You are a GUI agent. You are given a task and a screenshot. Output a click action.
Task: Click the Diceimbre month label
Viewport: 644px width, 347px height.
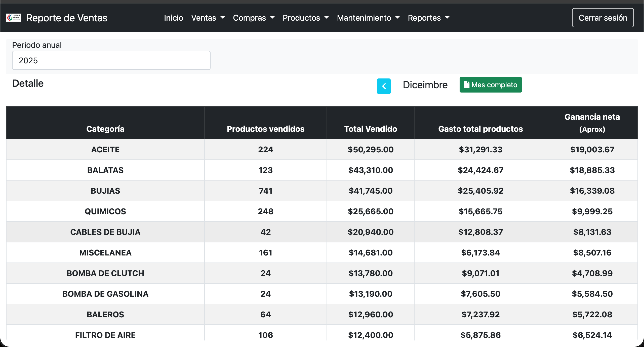425,85
